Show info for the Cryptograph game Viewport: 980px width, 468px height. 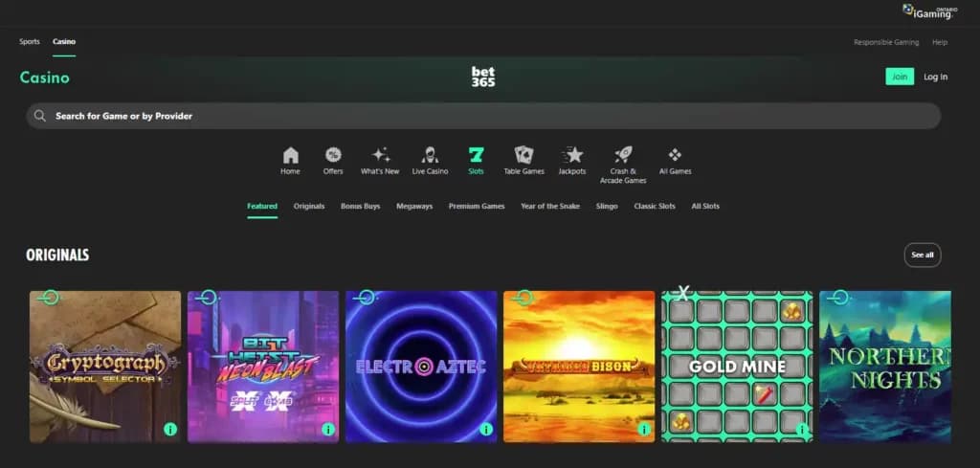click(x=170, y=430)
